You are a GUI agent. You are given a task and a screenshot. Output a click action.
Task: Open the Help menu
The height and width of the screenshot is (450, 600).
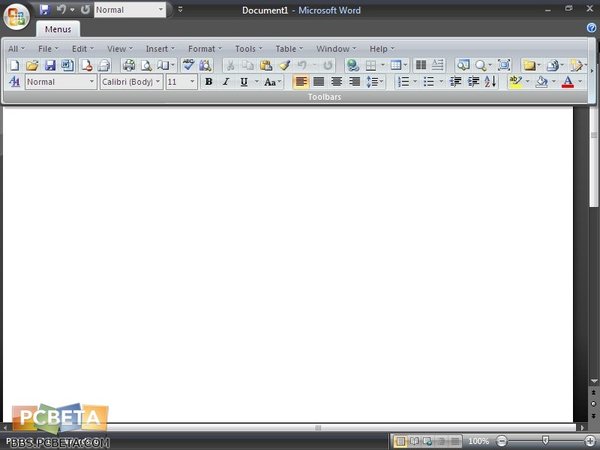point(382,49)
